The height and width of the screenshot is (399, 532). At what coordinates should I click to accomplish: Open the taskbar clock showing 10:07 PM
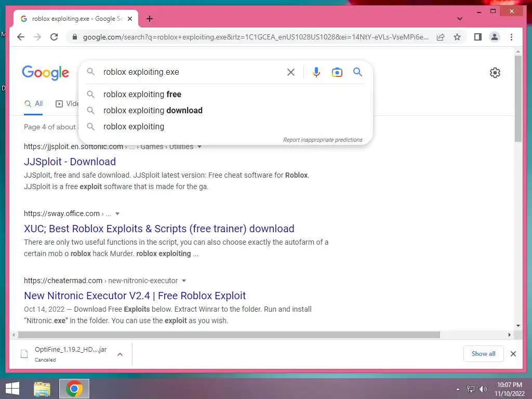click(509, 389)
